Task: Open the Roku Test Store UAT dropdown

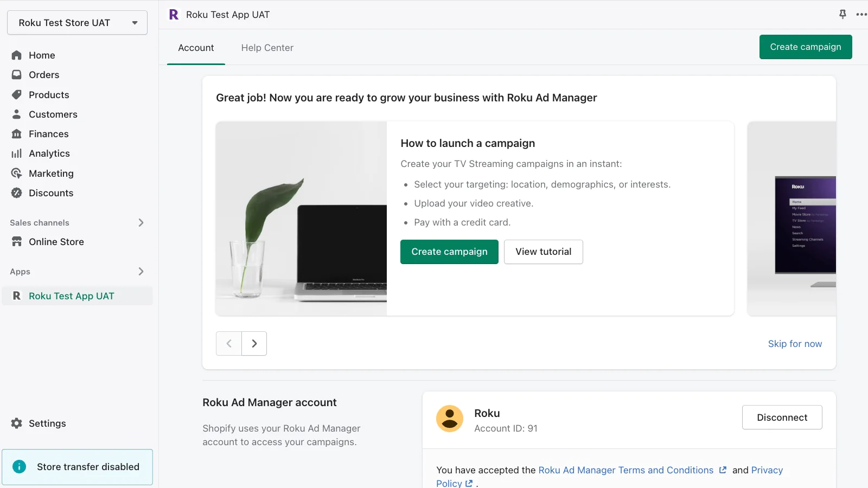Action: click(x=77, y=23)
